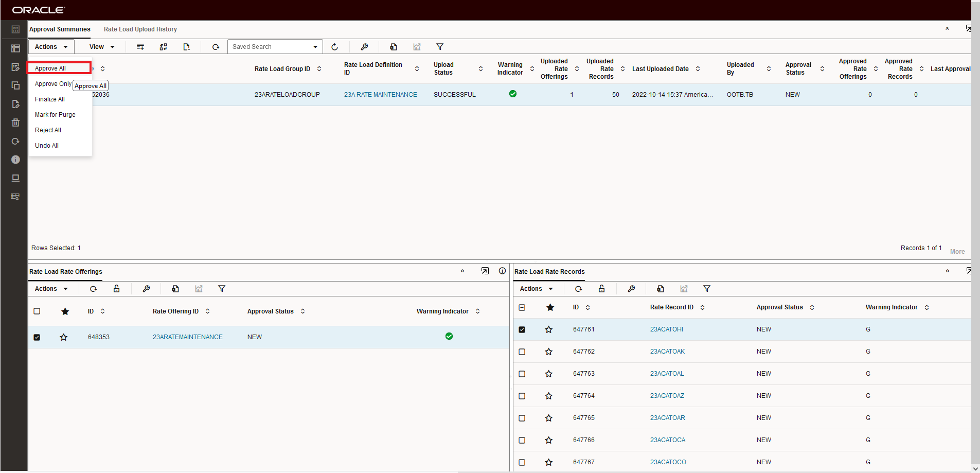Open the Saved Search dropdown
Viewport: 980px width, 473px height.
(x=275, y=47)
